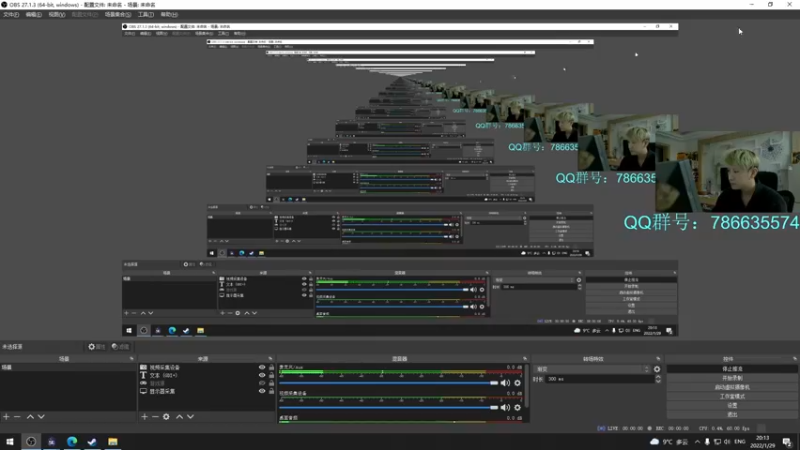
Task: Click the microphone icon in the system tray
Action: (x=707, y=442)
